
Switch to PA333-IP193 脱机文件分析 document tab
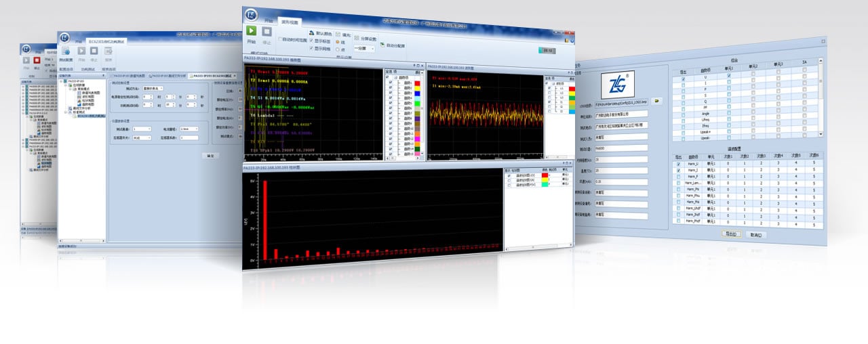coord(167,76)
